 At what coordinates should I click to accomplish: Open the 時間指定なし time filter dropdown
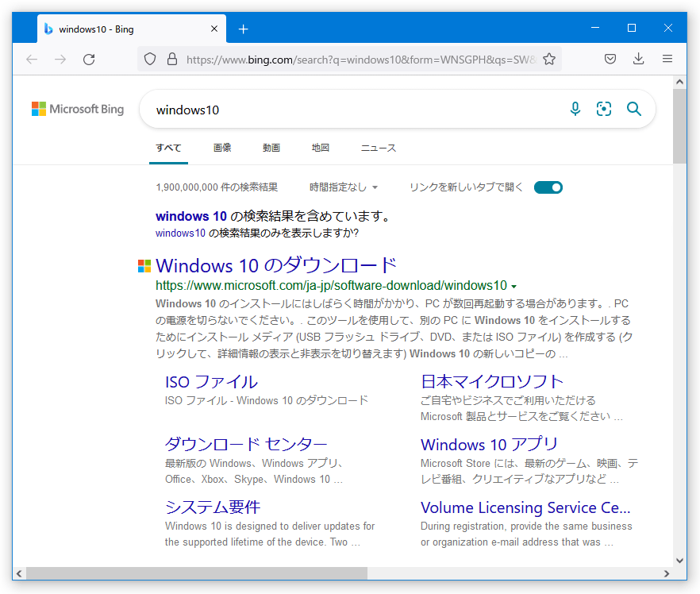point(344,187)
